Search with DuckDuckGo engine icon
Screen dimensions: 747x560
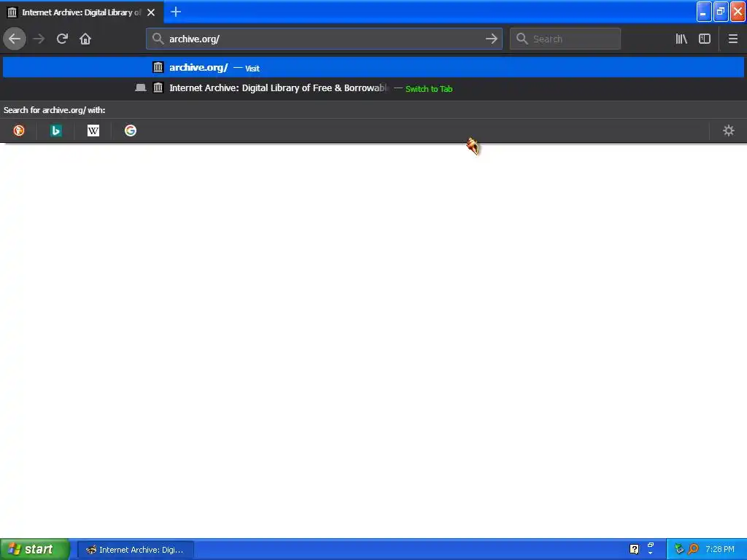coord(19,131)
